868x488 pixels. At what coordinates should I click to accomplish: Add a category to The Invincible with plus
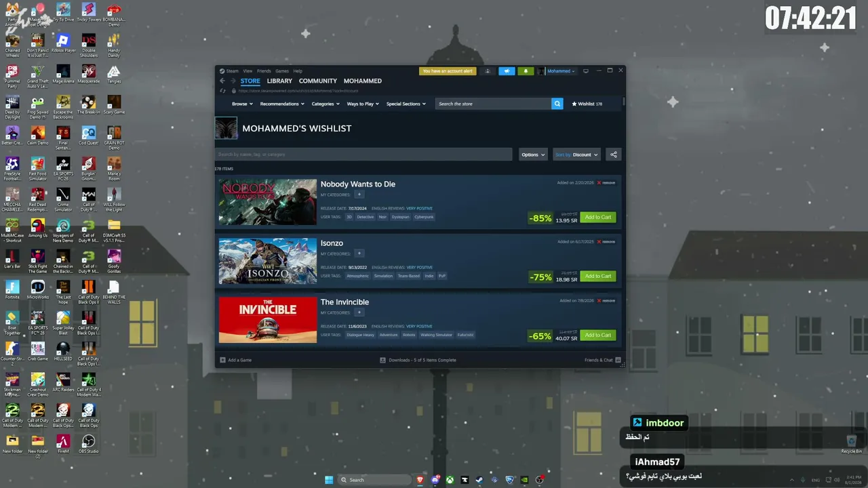point(359,312)
